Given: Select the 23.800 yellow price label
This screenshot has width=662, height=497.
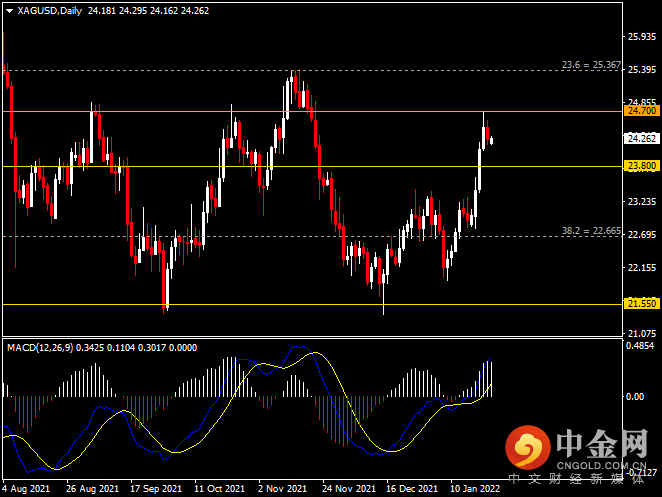Looking at the screenshot, I should click(x=642, y=166).
